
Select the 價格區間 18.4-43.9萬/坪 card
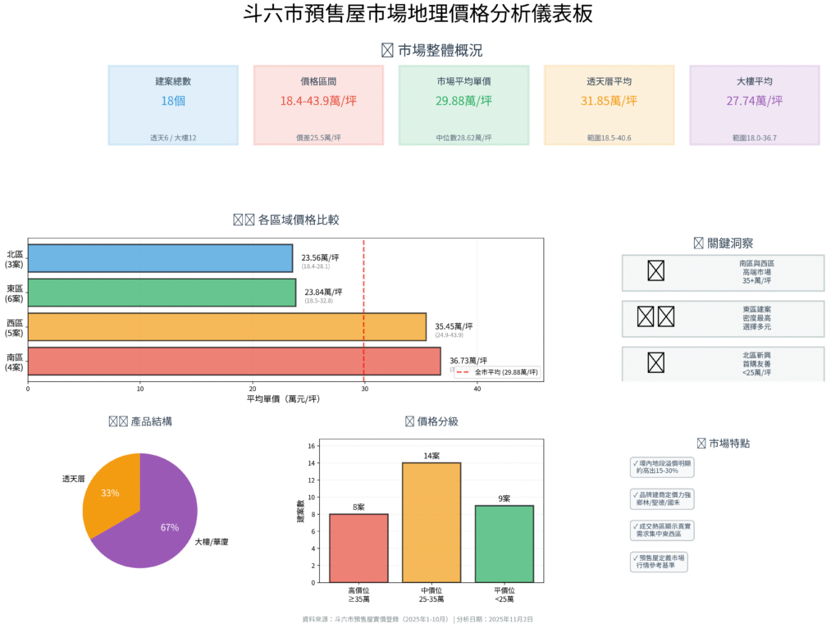(x=318, y=105)
